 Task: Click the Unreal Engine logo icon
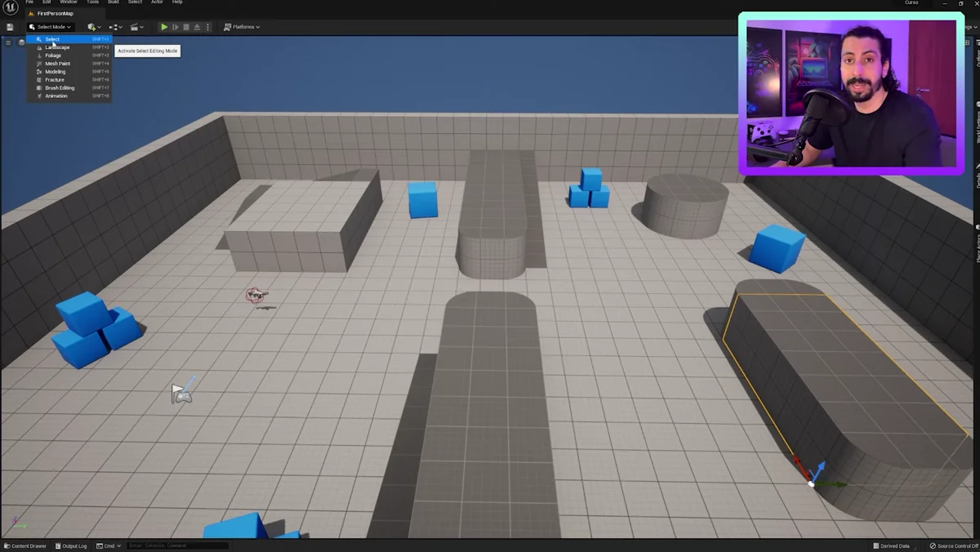(x=11, y=7)
